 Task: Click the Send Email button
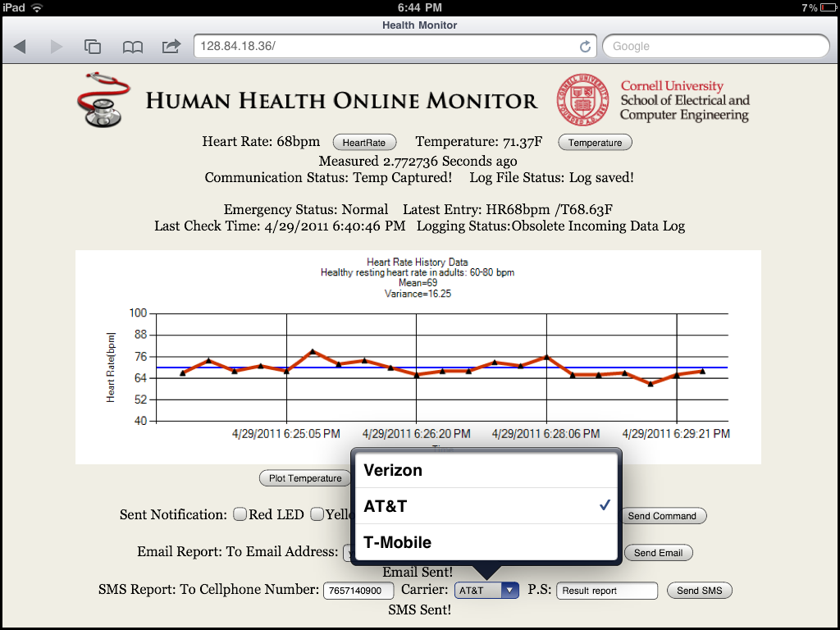pyautogui.click(x=659, y=553)
